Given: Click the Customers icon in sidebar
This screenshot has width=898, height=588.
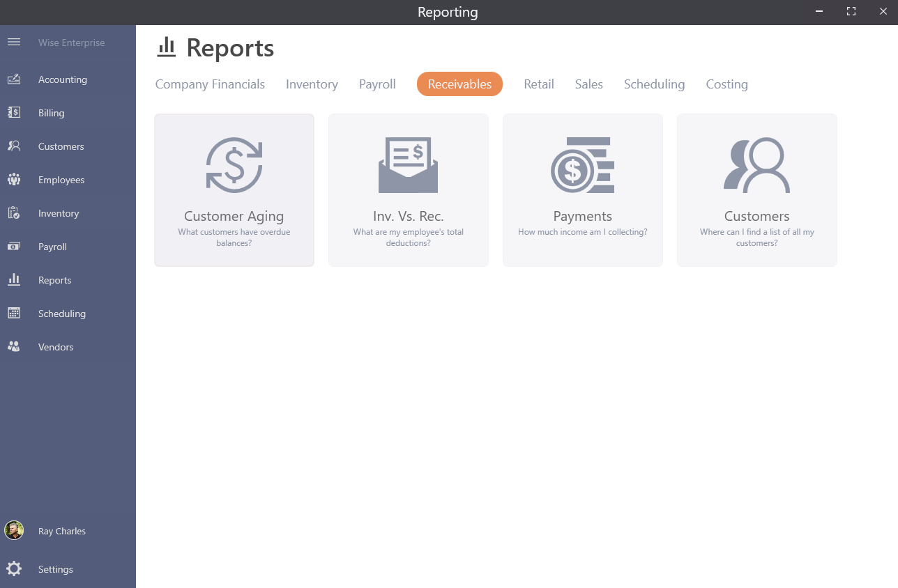Looking at the screenshot, I should [14, 146].
